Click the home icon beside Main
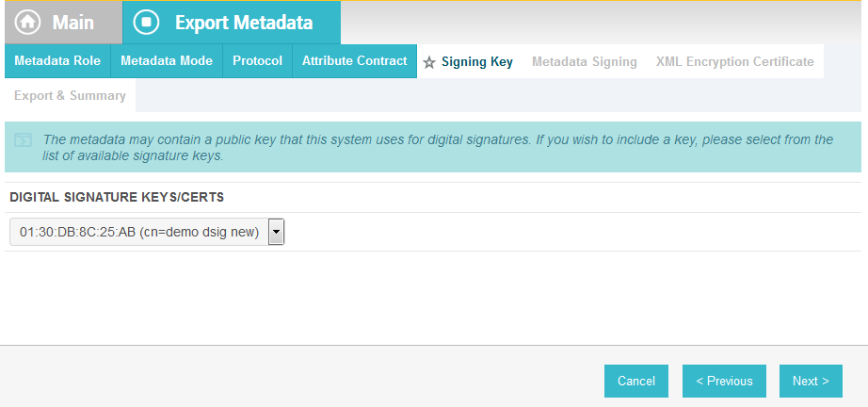The height and width of the screenshot is (407, 868). pyautogui.click(x=27, y=23)
